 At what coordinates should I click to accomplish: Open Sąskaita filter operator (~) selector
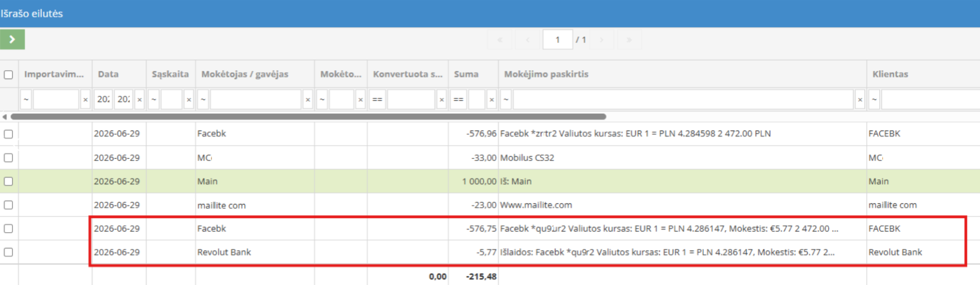[154, 100]
